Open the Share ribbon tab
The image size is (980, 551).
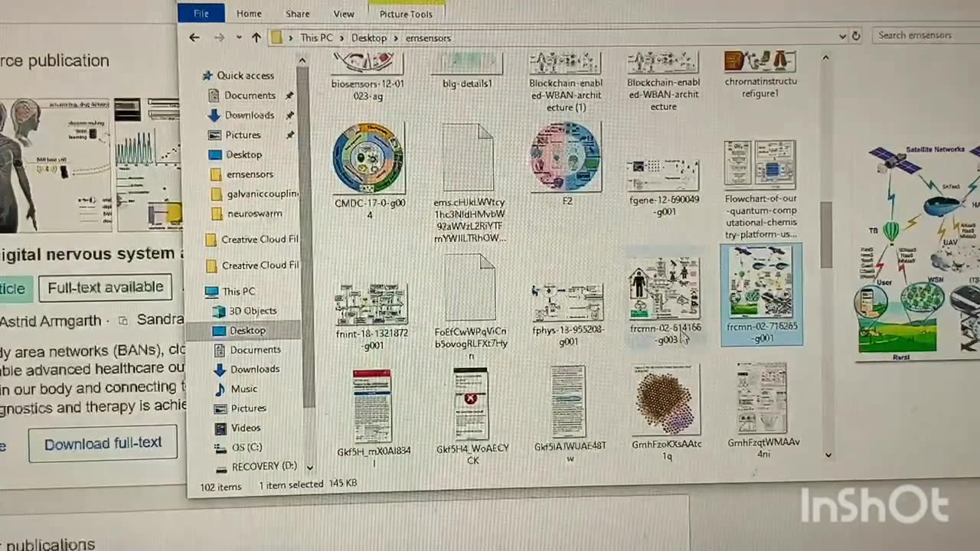click(x=297, y=14)
